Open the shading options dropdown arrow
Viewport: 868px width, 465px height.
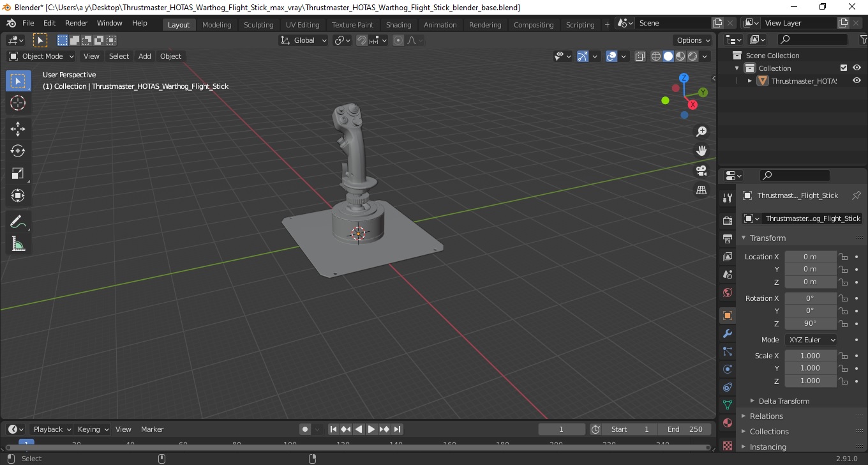pos(705,56)
